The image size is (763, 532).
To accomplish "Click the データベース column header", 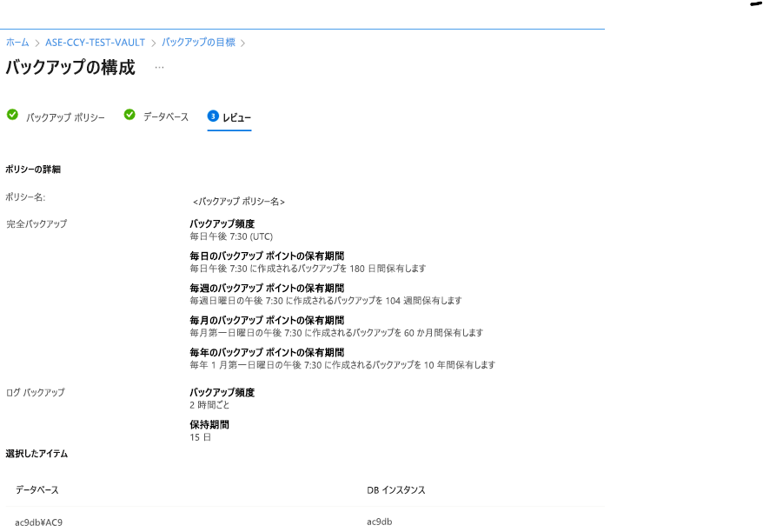I will click(37, 490).
